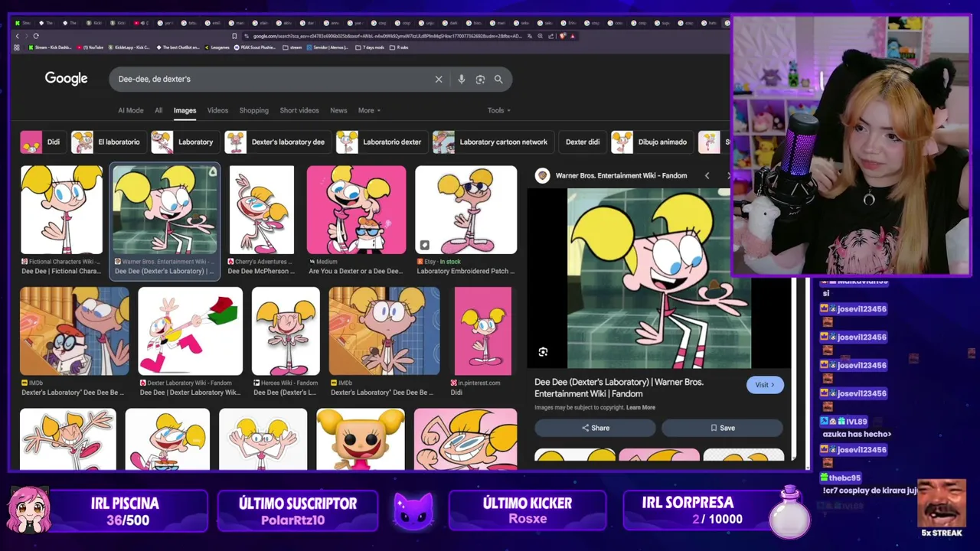This screenshot has height=551, width=980.
Task: Select the Dibujo animado chip
Action: click(652, 142)
